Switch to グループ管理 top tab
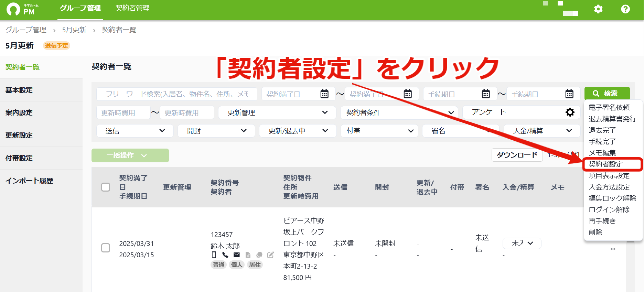 pyautogui.click(x=80, y=8)
